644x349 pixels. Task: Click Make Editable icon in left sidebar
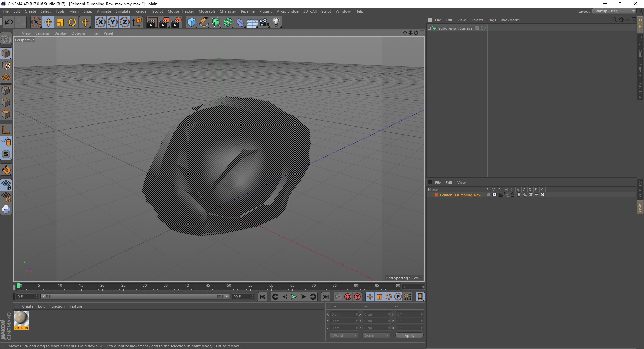point(6,38)
